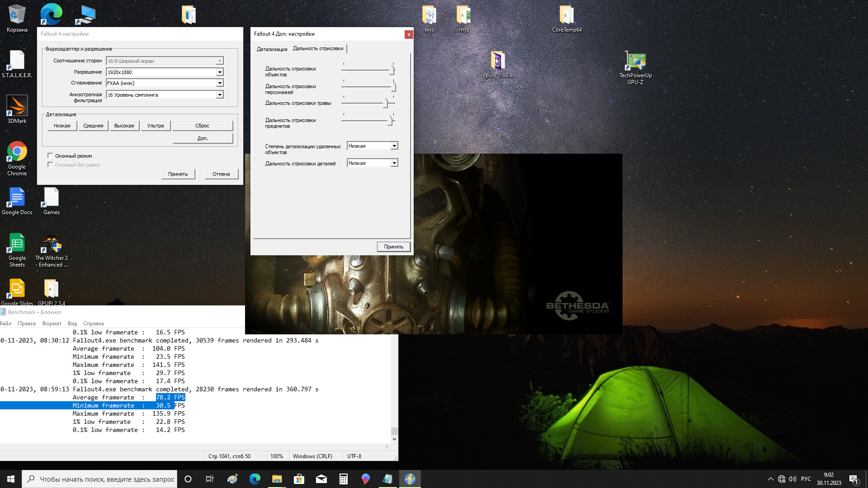
Task: Expand the Разрешение 1920x1080 dropdown
Action: click(220, 72)
